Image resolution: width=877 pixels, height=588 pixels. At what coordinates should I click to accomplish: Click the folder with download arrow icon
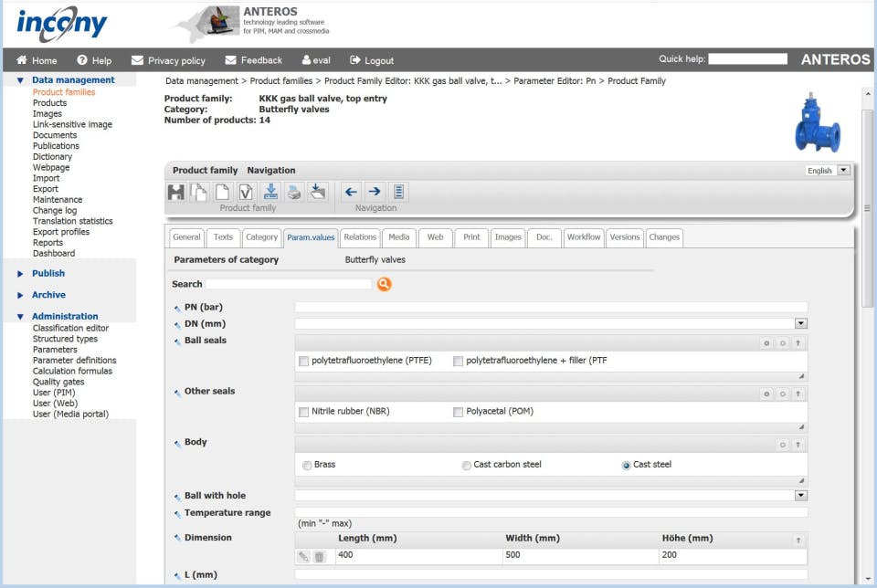point(318,192)
